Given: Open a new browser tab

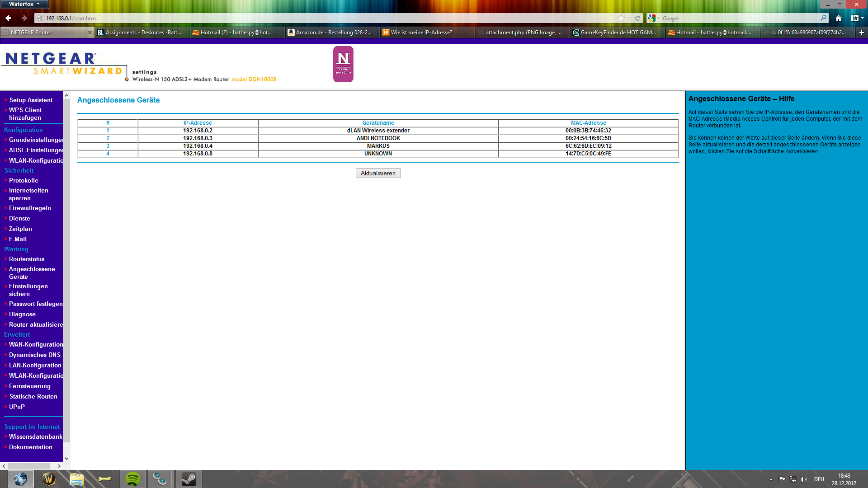Looking at the screenshot, I should point(861,33).
